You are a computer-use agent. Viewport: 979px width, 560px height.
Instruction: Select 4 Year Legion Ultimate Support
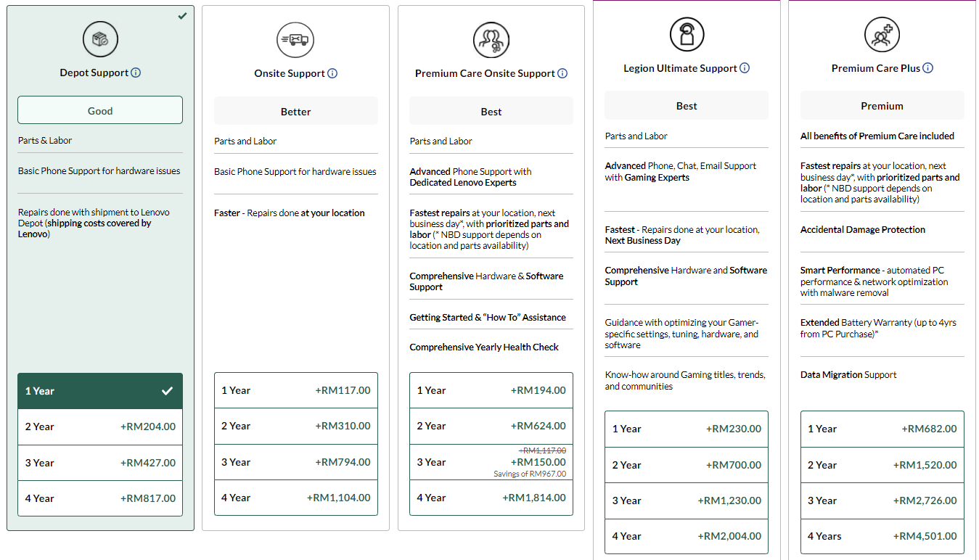[x=687, y=536]
